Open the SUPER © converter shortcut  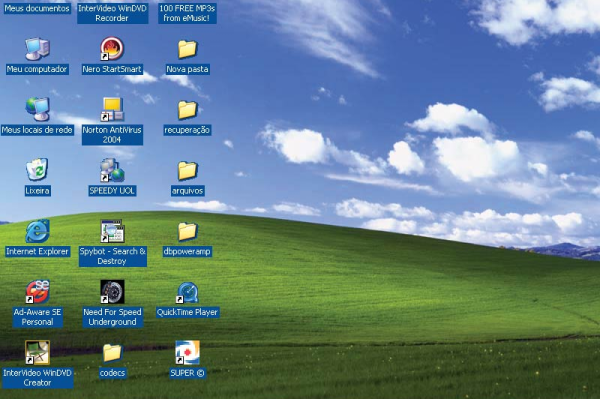point(187,352)
